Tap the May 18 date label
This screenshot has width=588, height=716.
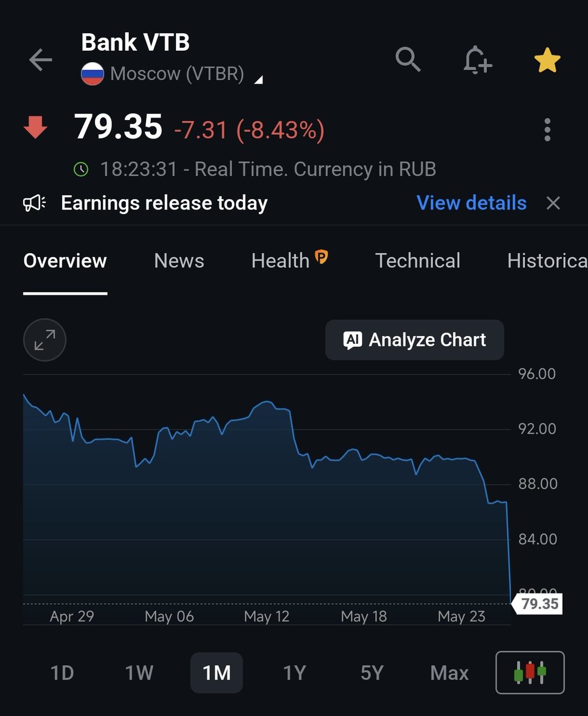pyautogui.click(x=364, y=616)
